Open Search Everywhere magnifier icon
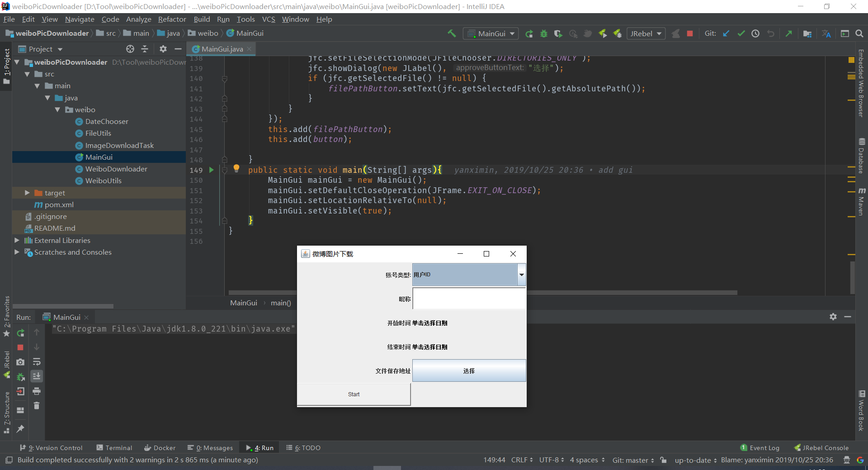 pos(859,33)
